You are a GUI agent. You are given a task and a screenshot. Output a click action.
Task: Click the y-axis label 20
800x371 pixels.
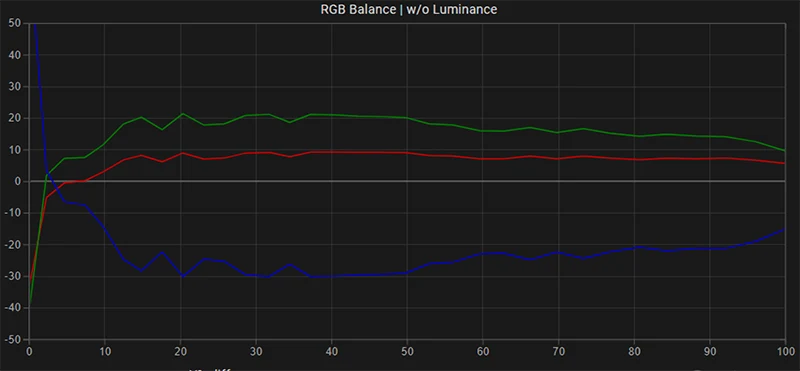(x=15, y=118)
